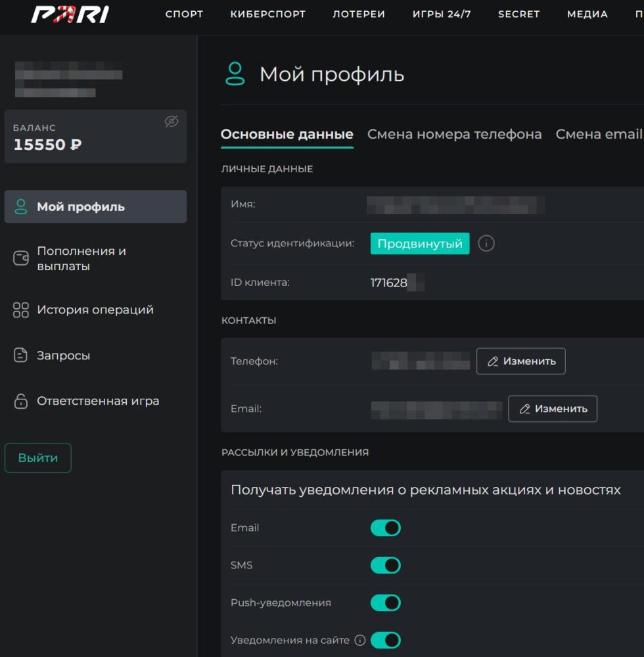Screen dimensions: 644x657
Task: Click the user icon in Мой профиль sidebar item
Action: [20, 206]
